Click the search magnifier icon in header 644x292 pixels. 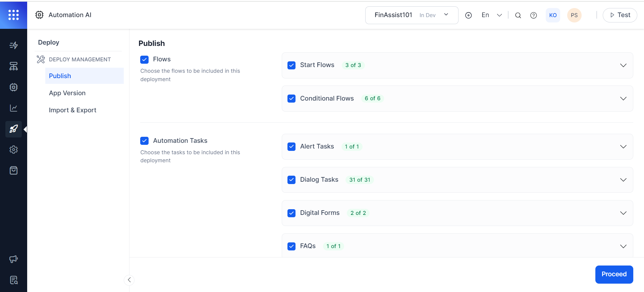pyautogui.click(x=518, y=15)
